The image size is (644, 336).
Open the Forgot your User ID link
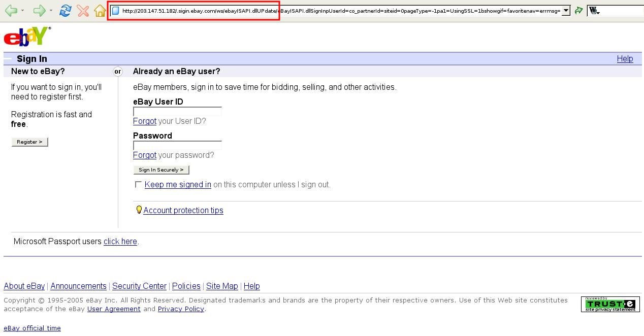coord(145,121)
